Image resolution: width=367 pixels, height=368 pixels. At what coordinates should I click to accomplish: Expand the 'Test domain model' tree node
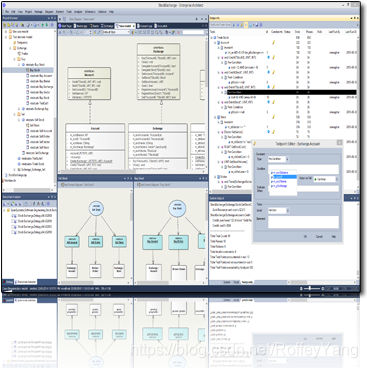pos(6,37)
